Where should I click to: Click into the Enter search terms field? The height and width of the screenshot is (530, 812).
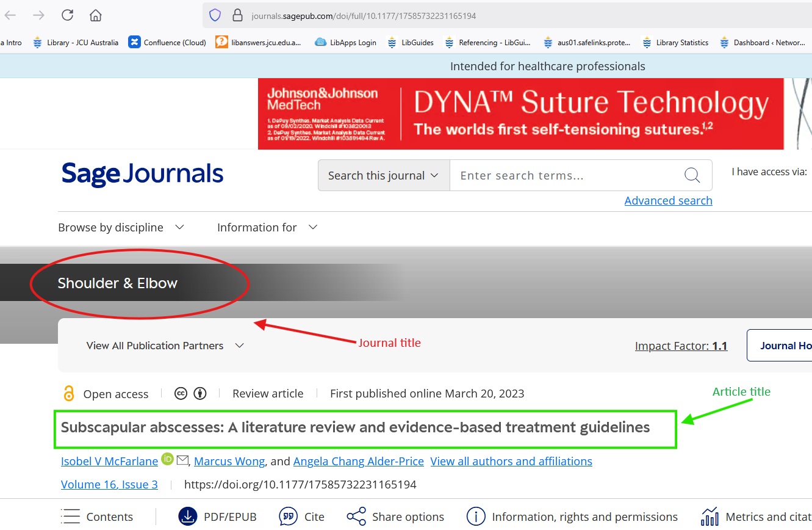pos(567,176)
